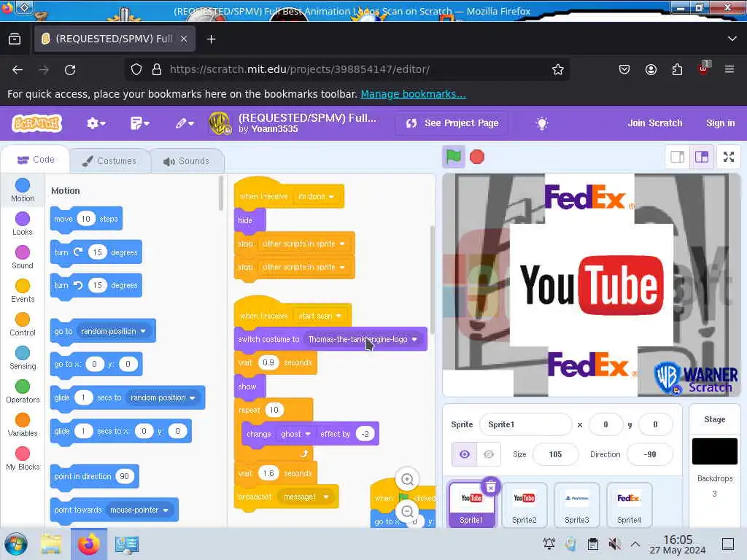Open the Edit pencil menu
This screenshot has width=747, height=560.
(185, 123)
